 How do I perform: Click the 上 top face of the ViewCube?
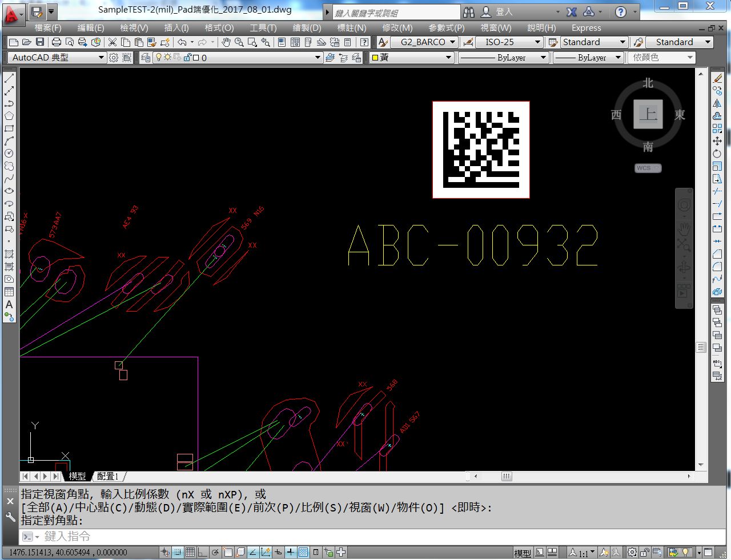648,115
